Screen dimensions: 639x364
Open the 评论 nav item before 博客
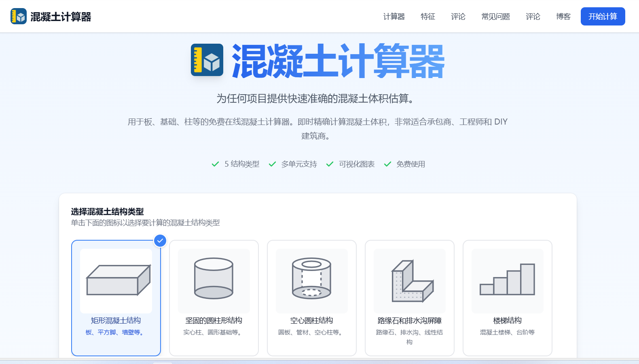(x=533, y=17)
